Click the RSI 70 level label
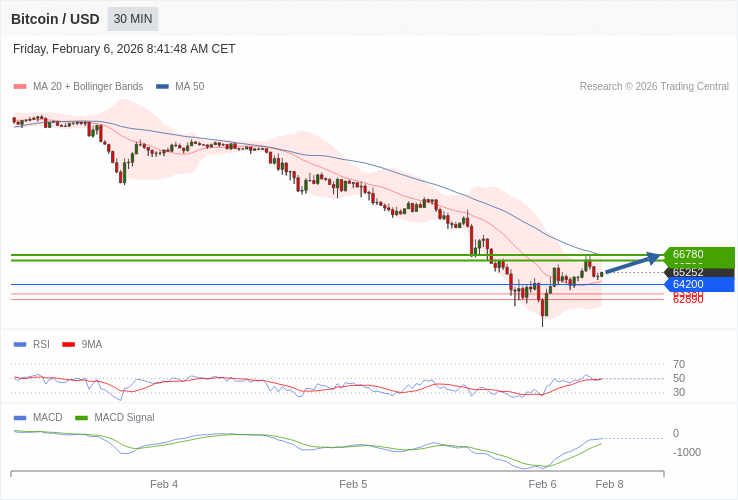Viewport: 738px width, 500px height. [679, 364]
